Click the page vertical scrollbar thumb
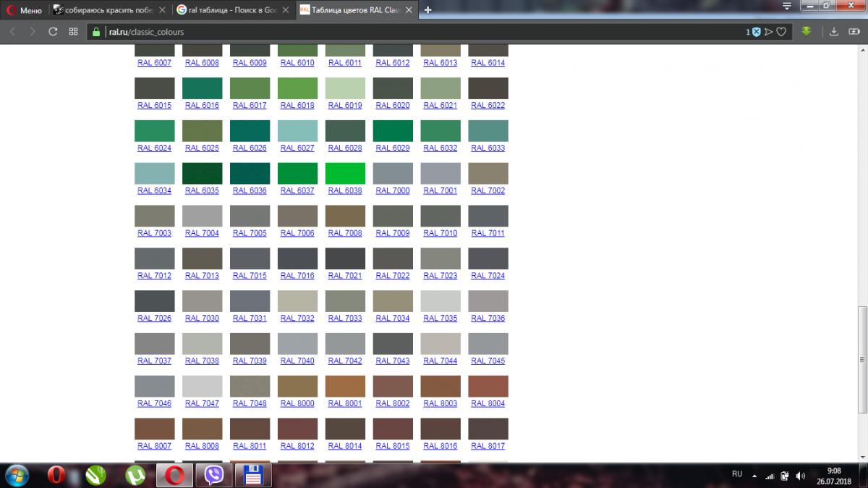The image size is (868, 488). pyautogui.click(x=862, y=359)
